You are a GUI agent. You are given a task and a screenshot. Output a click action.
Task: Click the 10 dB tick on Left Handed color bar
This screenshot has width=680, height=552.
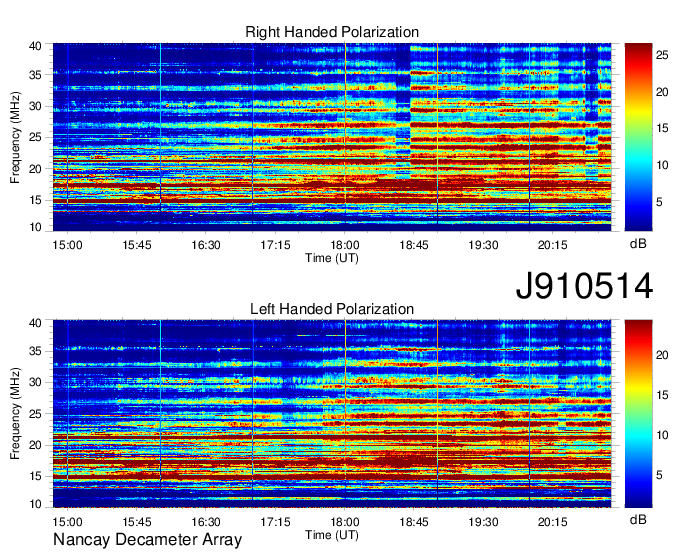tap(662, 435)
